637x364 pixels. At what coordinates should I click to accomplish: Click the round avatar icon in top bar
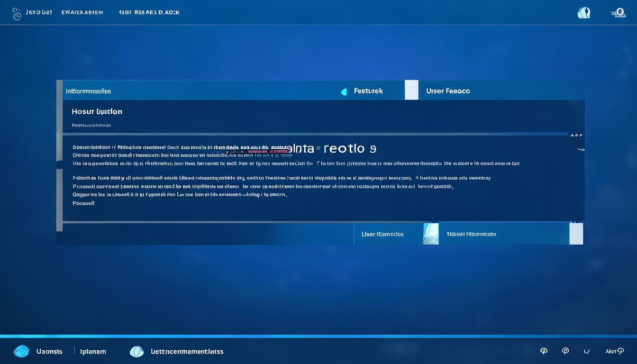[x=584, y=13]
